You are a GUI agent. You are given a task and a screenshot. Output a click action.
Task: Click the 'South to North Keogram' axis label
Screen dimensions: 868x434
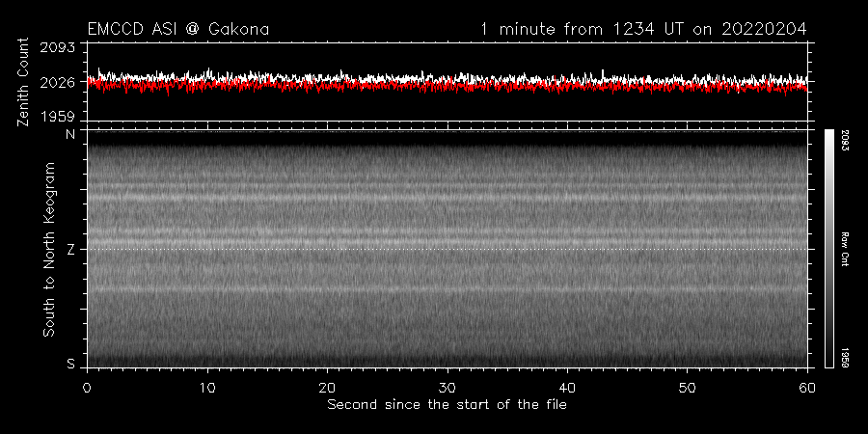49,249
